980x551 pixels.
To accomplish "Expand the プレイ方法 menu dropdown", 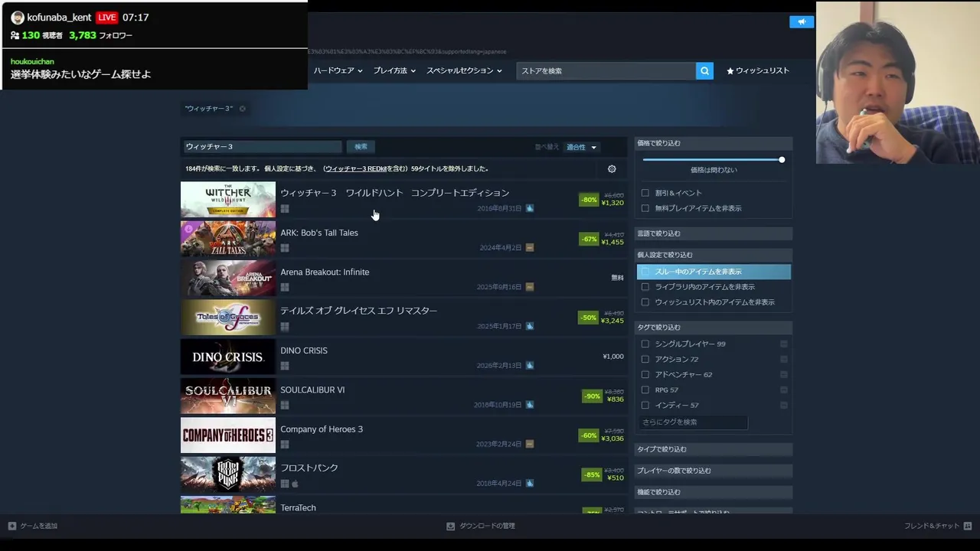I will point(394,70).
